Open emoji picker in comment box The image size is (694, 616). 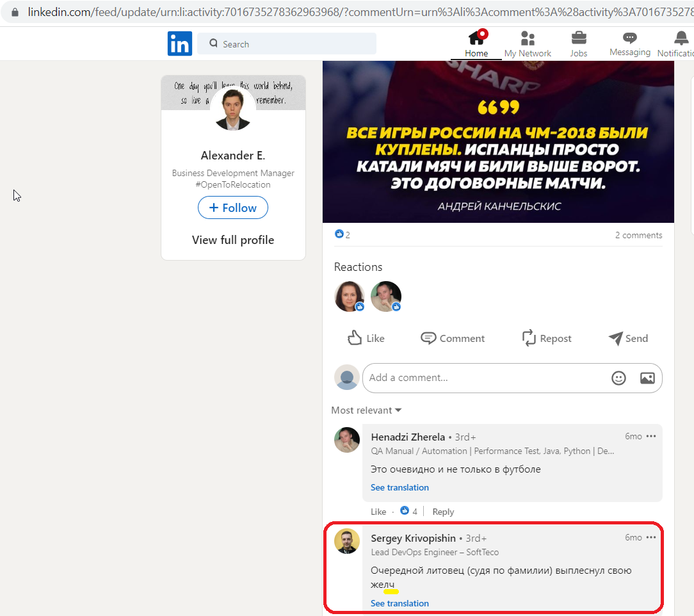click(x=618, y=378)
